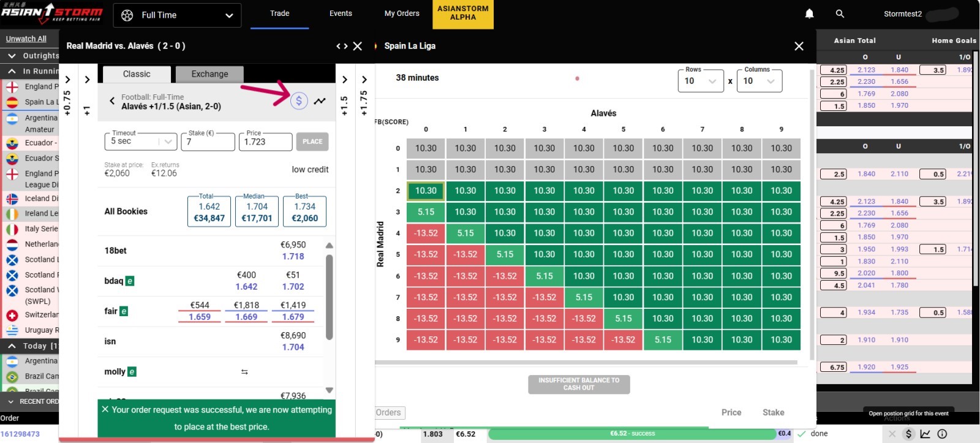
Task: Collapse the In Running section in sidebar
Action: coord(12,71)
